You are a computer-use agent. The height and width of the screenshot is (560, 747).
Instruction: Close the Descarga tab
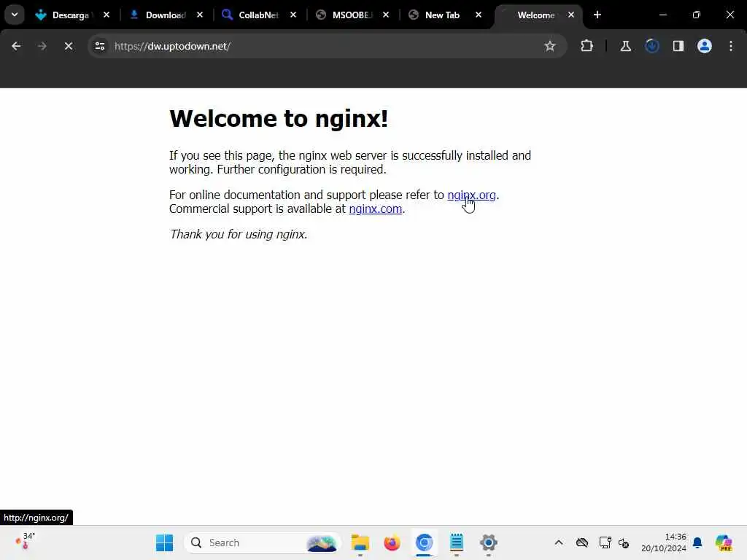click(107, 15)
